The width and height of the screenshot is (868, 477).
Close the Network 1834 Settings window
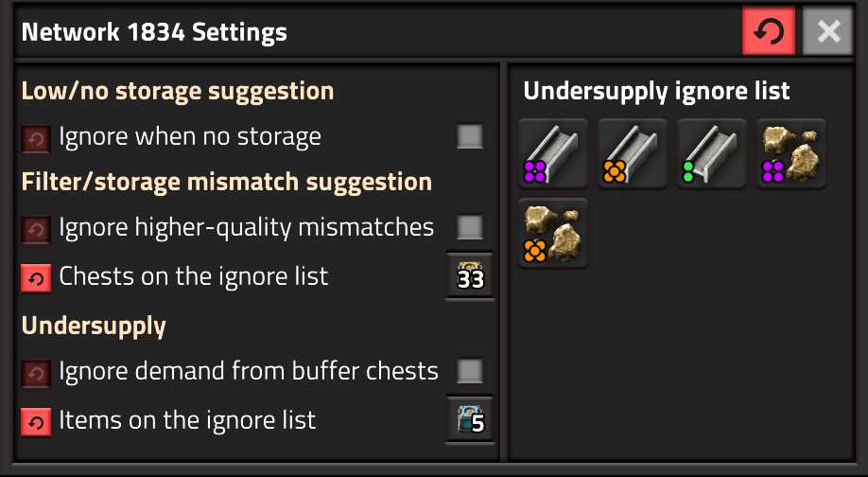(x=828, y=32)
